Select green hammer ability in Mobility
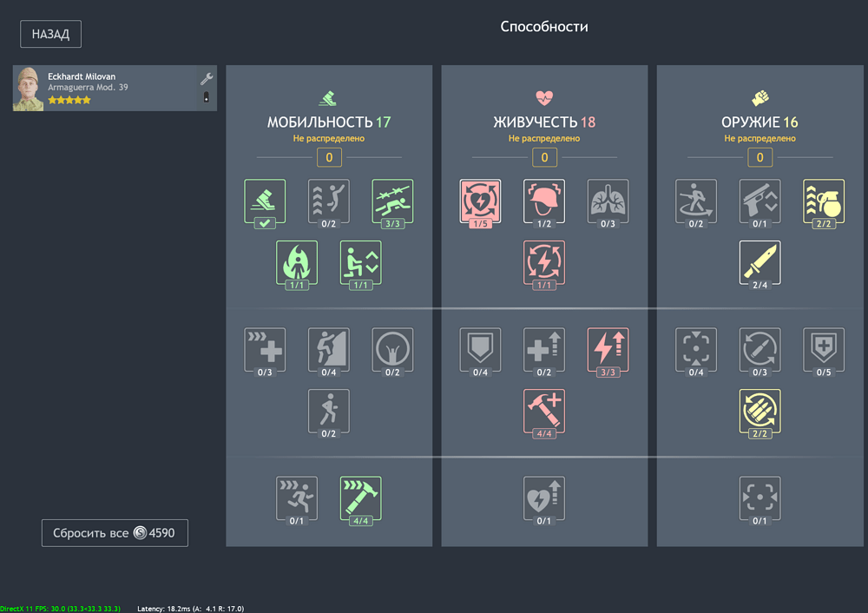The height and width of the screenshot is (613, 868). [360, 498]
